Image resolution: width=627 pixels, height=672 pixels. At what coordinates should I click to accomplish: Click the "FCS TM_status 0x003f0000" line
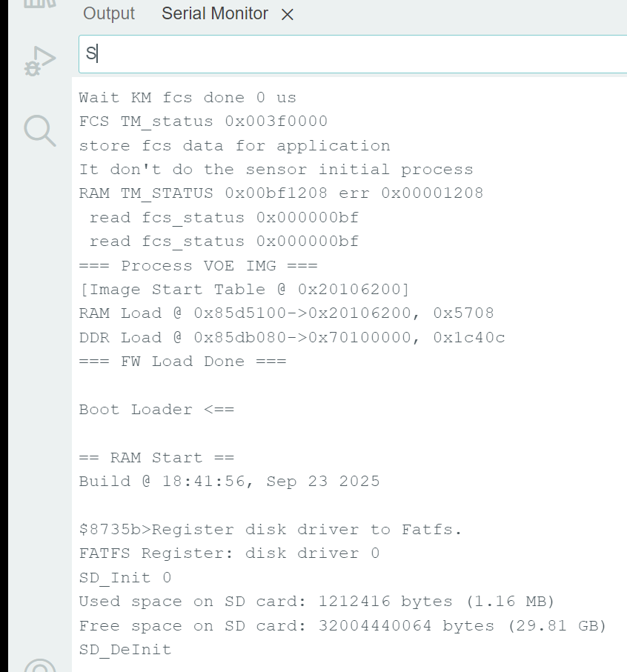203,122
